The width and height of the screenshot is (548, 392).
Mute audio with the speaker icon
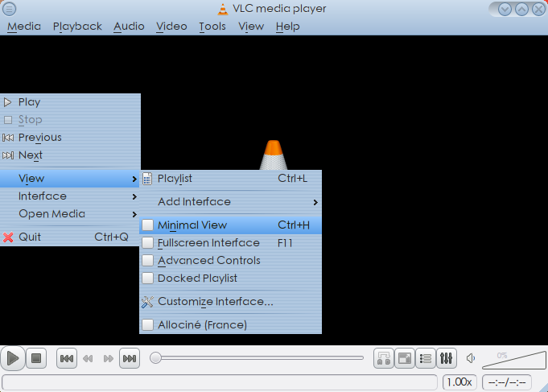tap(471, 358)
